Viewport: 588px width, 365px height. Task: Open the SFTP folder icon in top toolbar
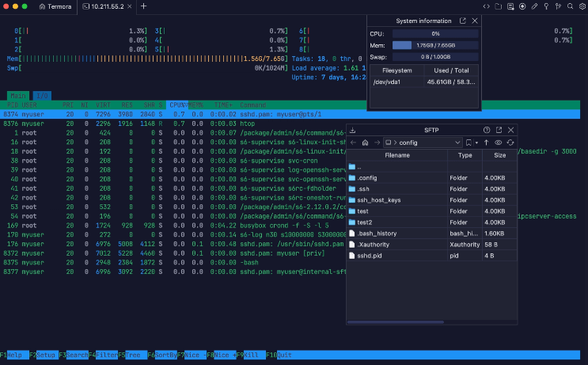click(x=499, y=6)
